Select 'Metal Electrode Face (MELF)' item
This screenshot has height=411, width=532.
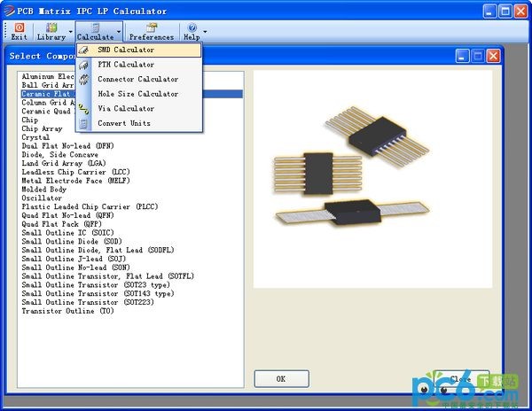point(75,181)
